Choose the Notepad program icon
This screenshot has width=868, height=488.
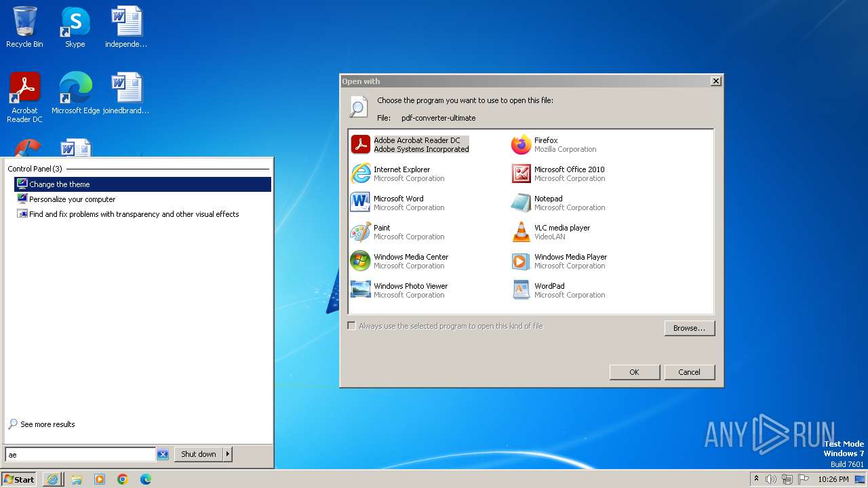[521, 203]
